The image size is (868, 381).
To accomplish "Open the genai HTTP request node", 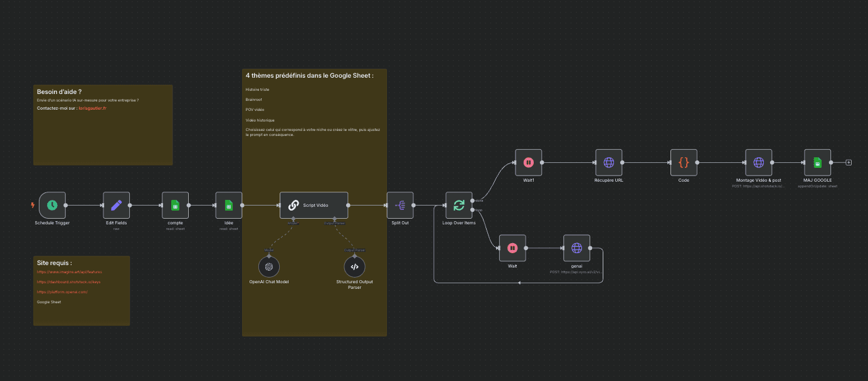I will (x=576, y=248).
